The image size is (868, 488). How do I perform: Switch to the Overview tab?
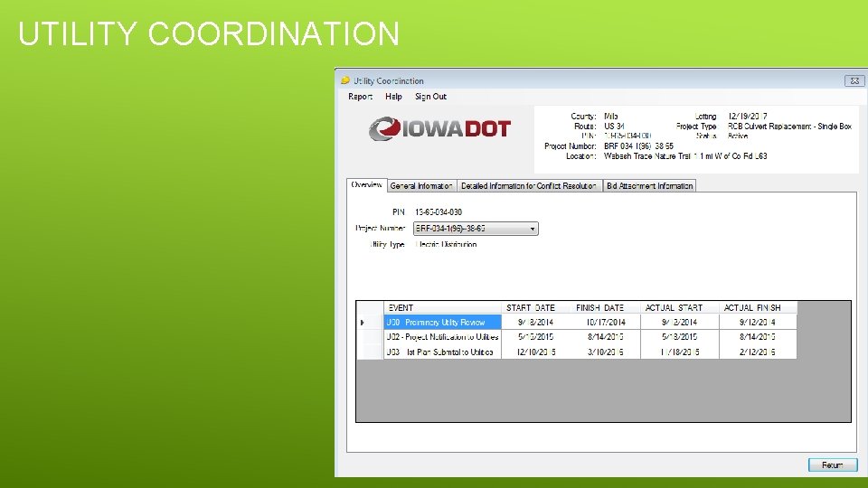(366, 184)
